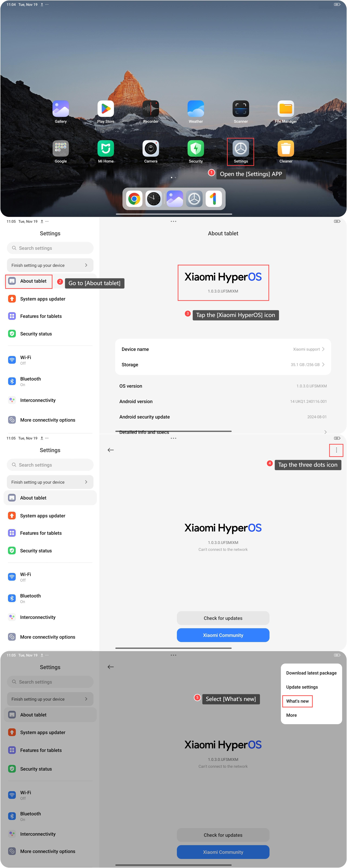Choose Download latest package menu entry

coord(311,673)
